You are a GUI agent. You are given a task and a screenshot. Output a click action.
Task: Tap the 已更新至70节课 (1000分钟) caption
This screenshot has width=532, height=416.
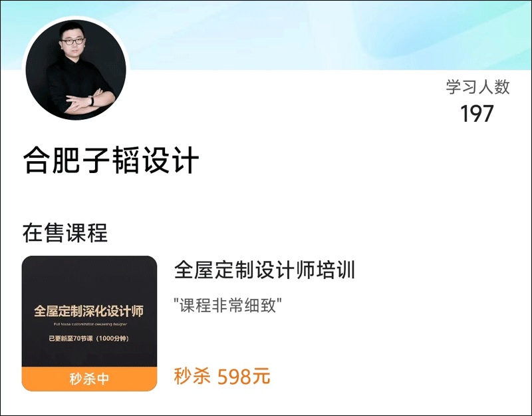(89, 338)
